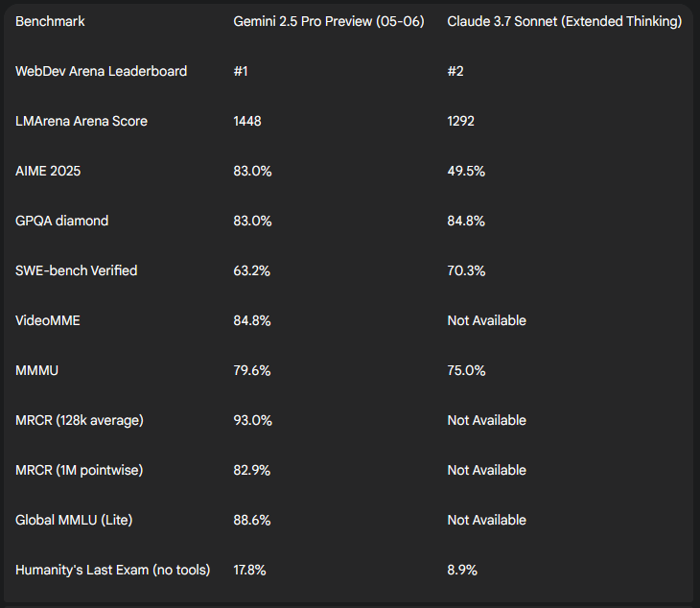The width and height of the screenshot is (700, 608).
Task: Click the 1292 score value
Action: pos(460,121)
